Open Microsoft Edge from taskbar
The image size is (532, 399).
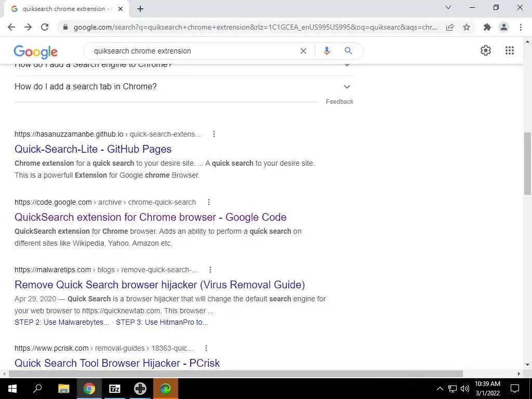166,389
